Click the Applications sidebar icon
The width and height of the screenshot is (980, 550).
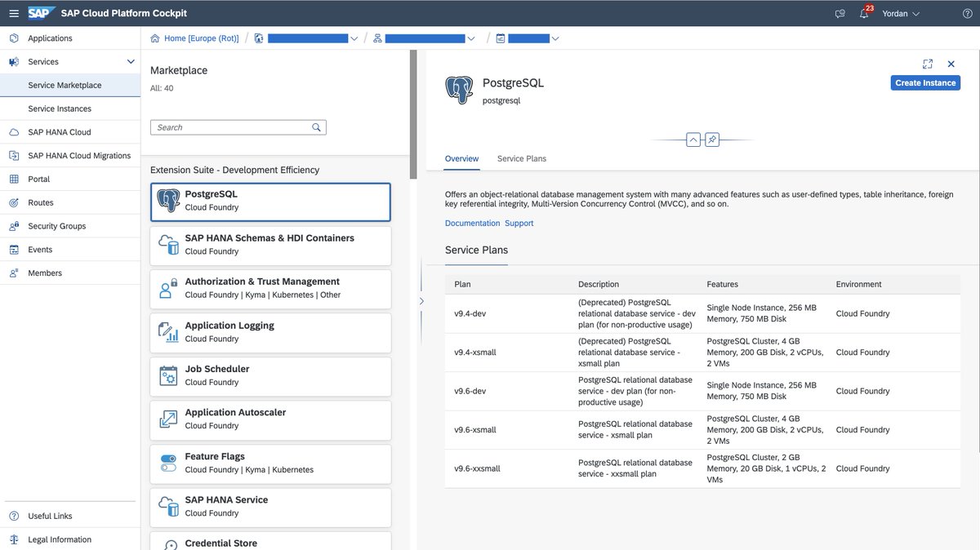(13, 38)
